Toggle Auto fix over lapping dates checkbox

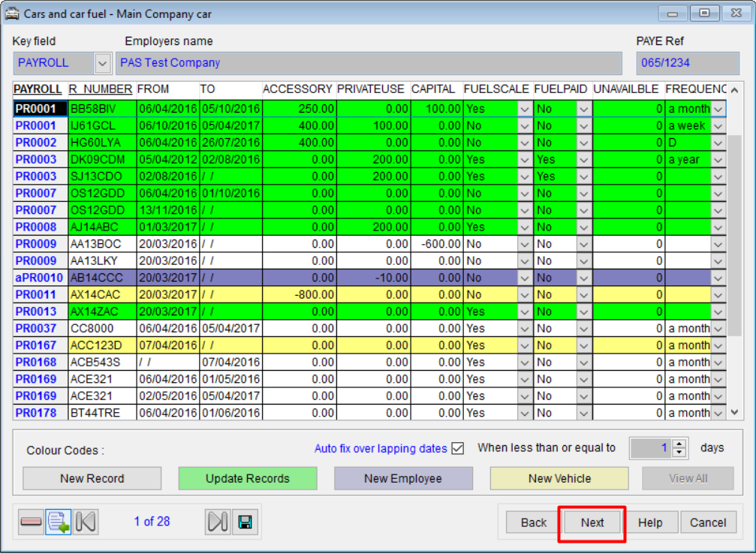coord(457,448)
